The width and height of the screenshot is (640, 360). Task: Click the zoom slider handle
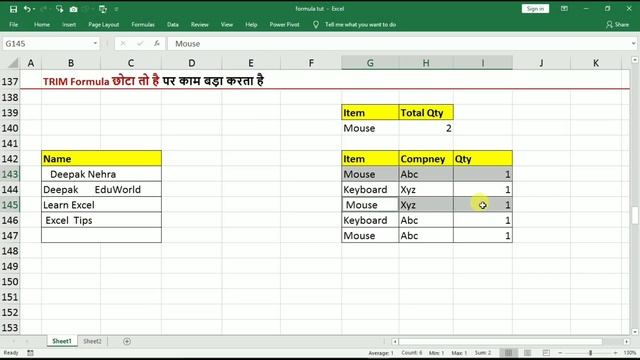pyautogui.click(x=590, y=353)
